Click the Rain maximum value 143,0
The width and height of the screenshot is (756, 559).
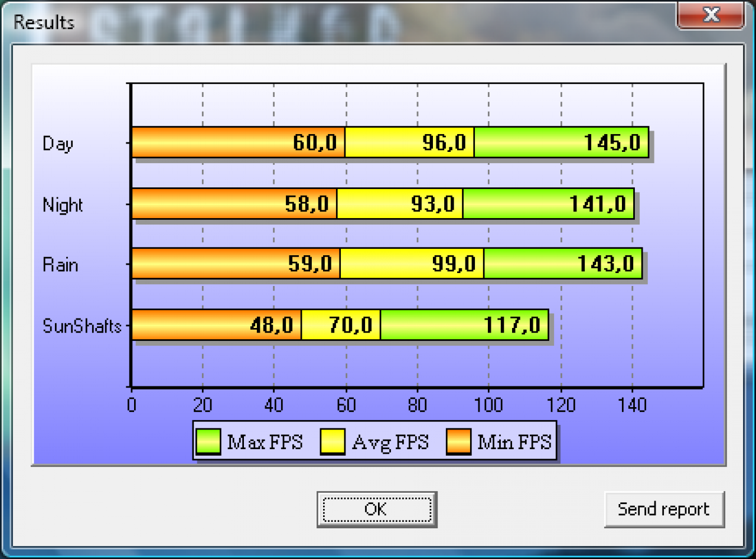[x=606, y=264]
